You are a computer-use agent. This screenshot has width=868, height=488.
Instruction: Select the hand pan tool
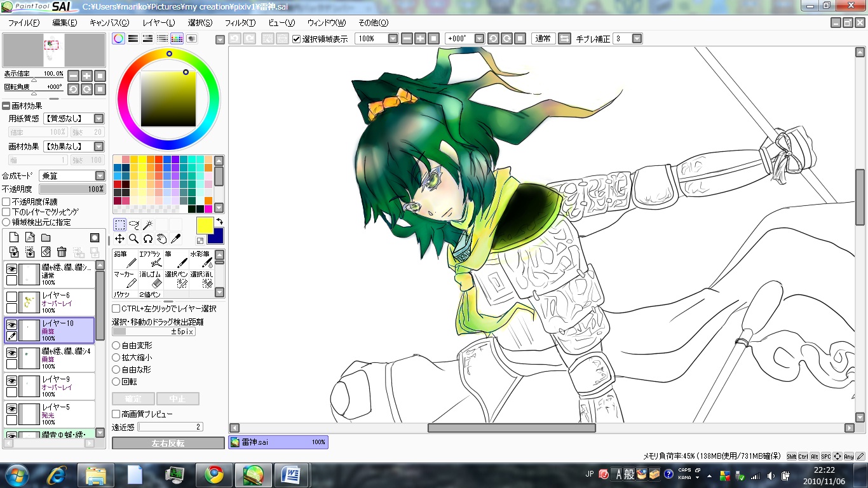click(162, 238)
